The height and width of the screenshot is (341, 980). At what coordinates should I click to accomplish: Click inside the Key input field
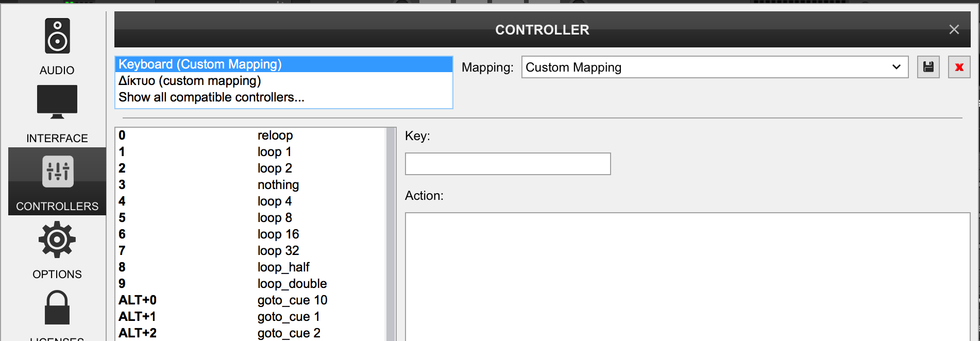pos(508,164)
